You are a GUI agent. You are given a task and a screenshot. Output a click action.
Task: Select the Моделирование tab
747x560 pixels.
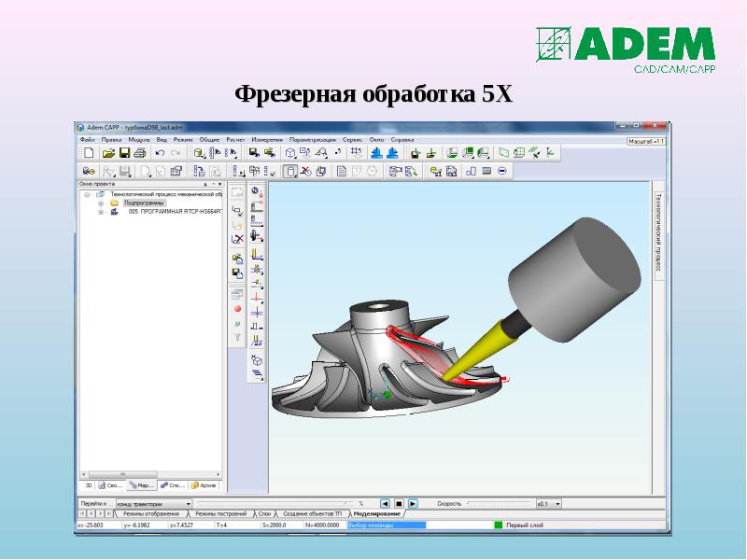377,514
